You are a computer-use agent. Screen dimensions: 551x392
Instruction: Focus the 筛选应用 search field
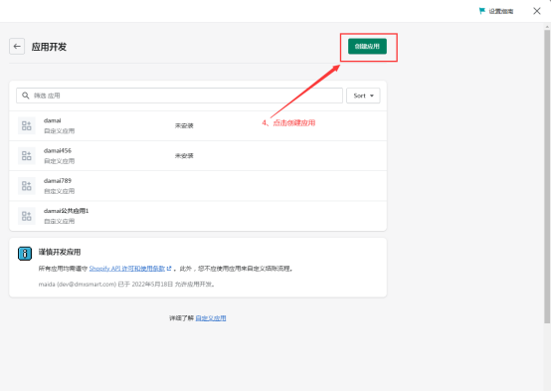(x=179, y=96)
